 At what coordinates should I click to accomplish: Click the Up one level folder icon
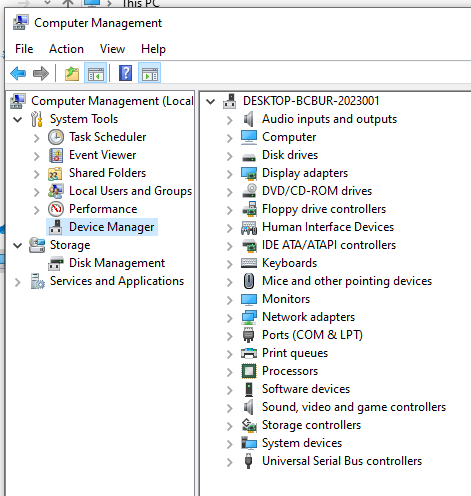[72, 73]
